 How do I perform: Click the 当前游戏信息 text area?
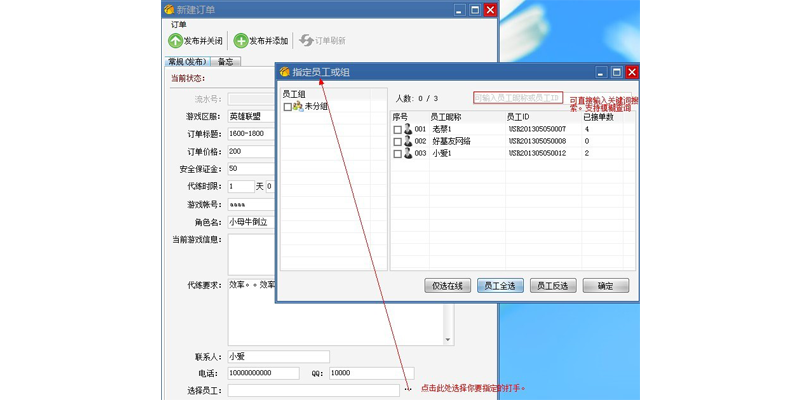pyautogui.click(x=252, y=255)
